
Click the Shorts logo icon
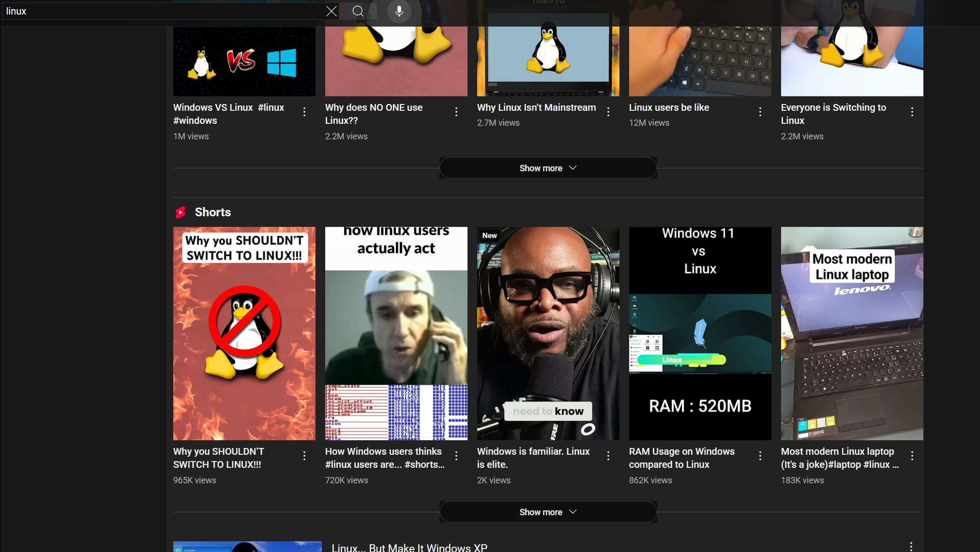pos(181,212)
